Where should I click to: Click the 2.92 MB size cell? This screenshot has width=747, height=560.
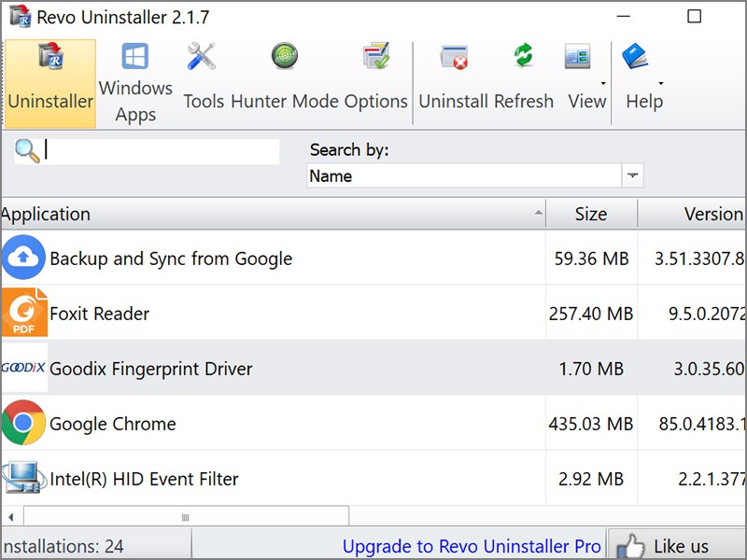pos(591,479)
